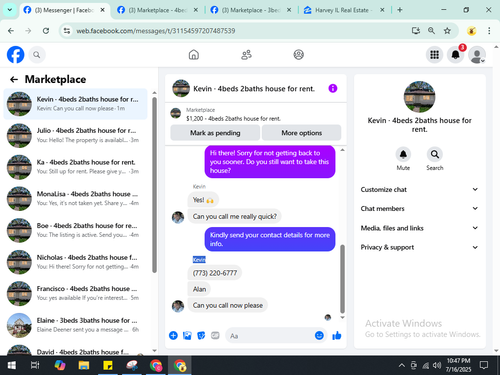Screen dimensions: 500x375
Task: Mute this conversation bell icon
Action: (403, 154)
